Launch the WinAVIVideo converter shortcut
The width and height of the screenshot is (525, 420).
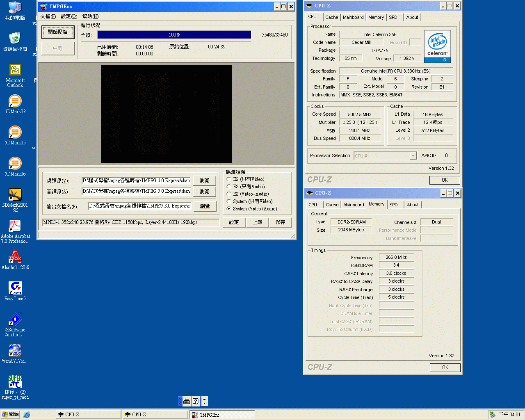[15, 353]
